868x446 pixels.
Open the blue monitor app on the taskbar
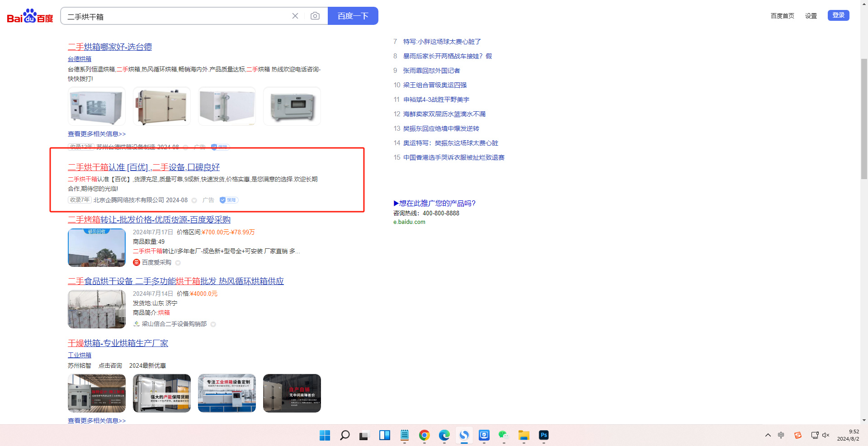[x=484, y=435]
